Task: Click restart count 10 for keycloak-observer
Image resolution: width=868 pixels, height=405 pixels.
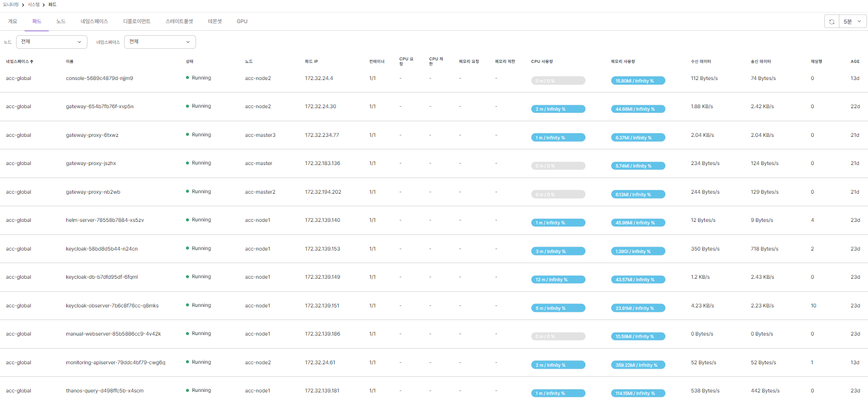Action: (813, 305)
